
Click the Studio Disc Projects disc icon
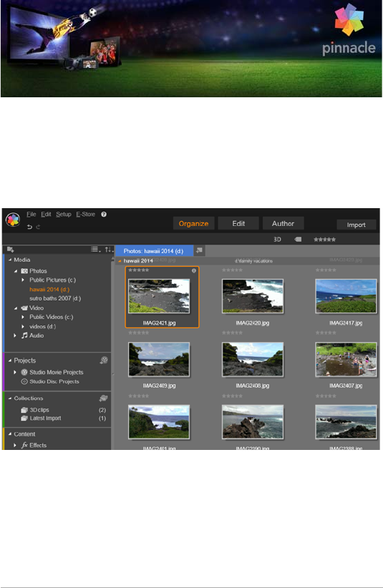coord(24,381)
